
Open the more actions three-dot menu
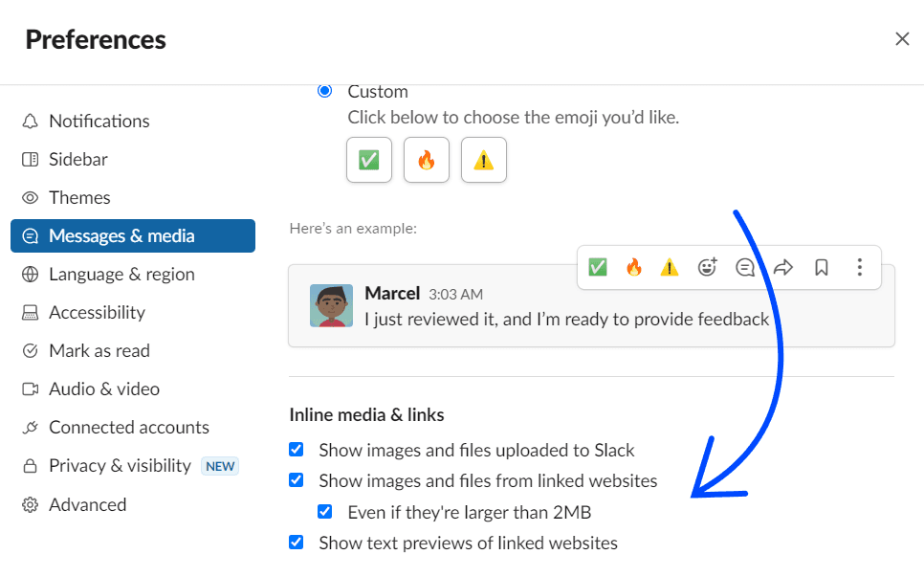(x=859, y=268)
